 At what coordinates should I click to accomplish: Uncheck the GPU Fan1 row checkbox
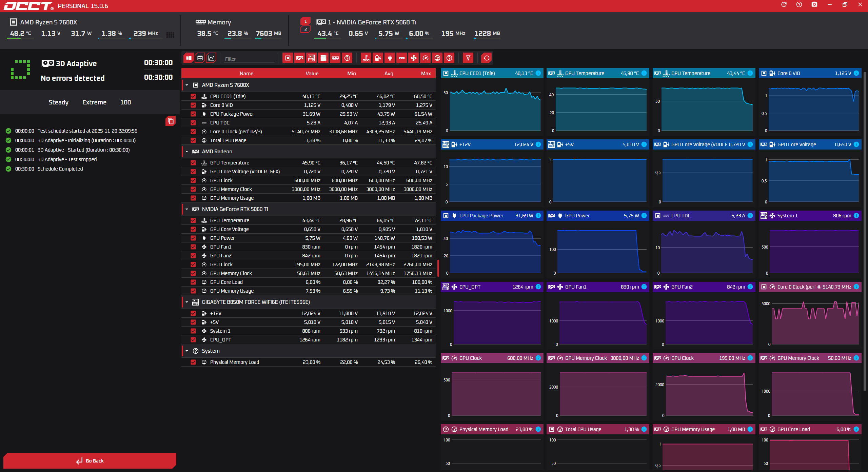(193, 247)
